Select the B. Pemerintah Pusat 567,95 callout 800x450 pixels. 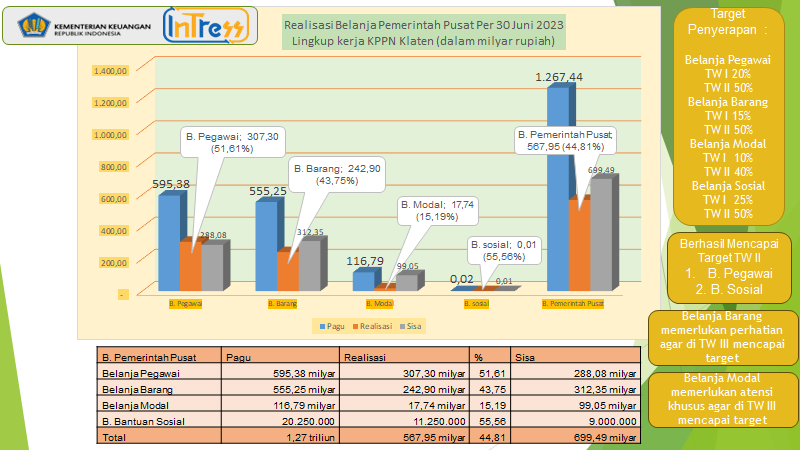click(566, 141)
